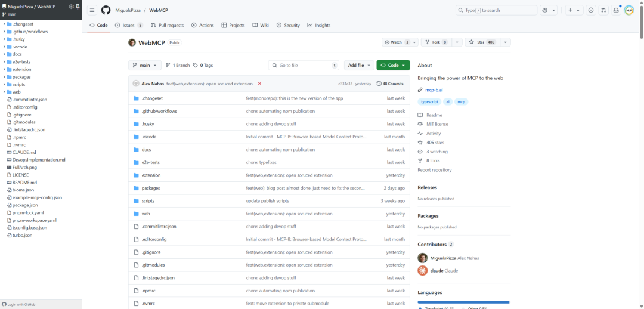Open the Watch dropdown button
644x309 pixels.
(400, 42)
